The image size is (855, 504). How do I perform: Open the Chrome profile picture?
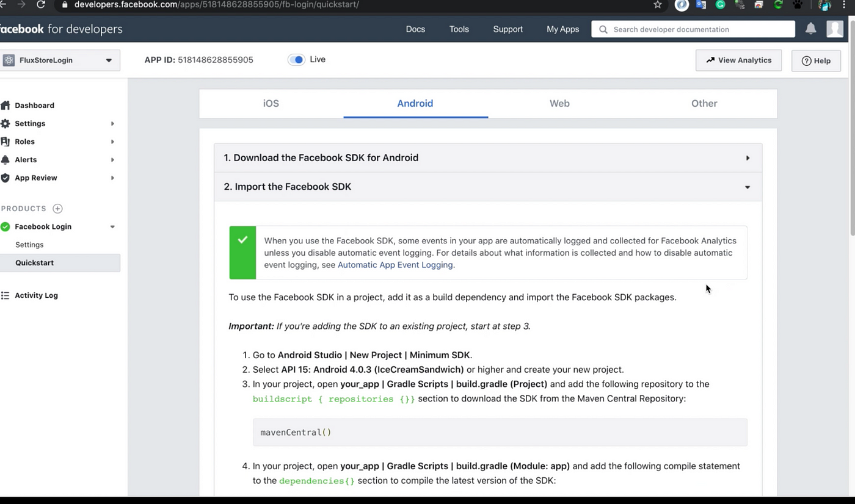tap(824, 4)
